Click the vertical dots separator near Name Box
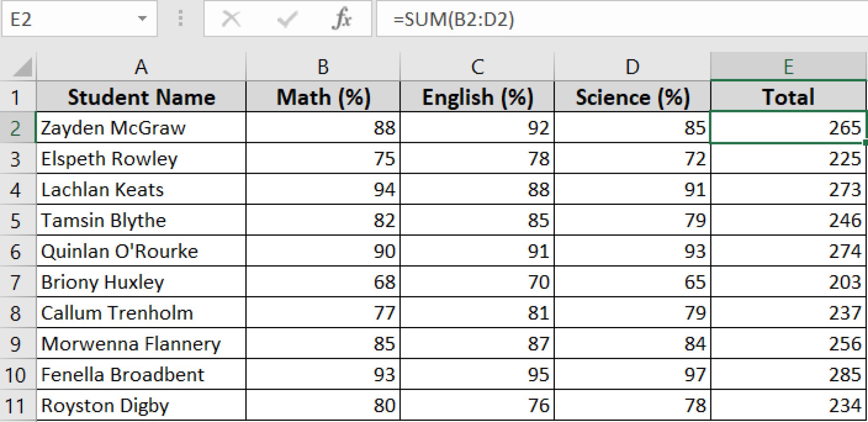This screenshot has height=422, width=868. click(180, 19)
